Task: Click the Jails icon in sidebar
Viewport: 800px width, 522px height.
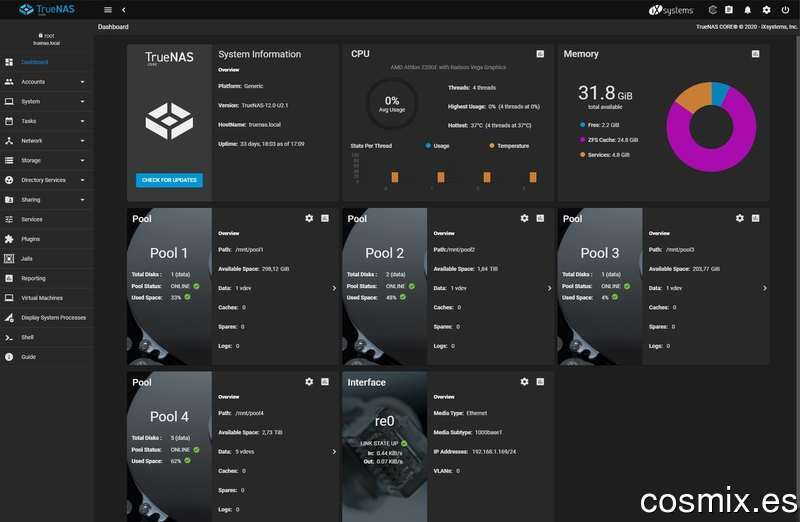Action: pyautogui.click(x=9, y=259)
